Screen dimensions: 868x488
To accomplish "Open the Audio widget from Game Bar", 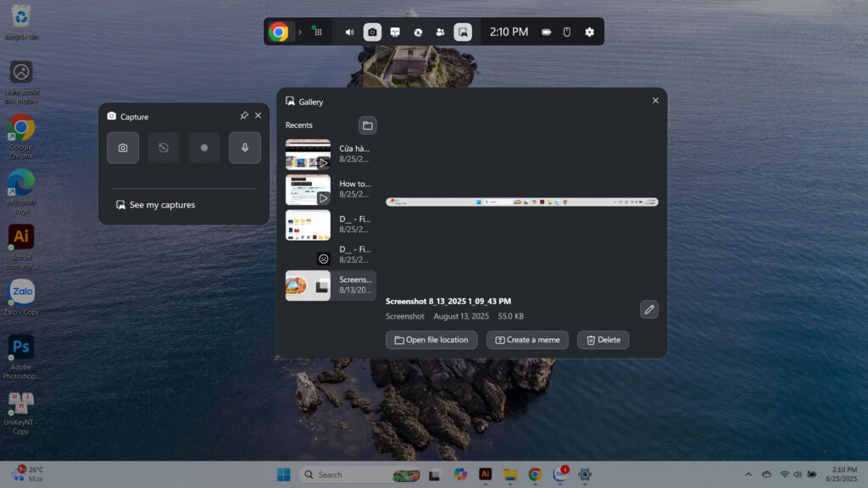I will 349,32.
